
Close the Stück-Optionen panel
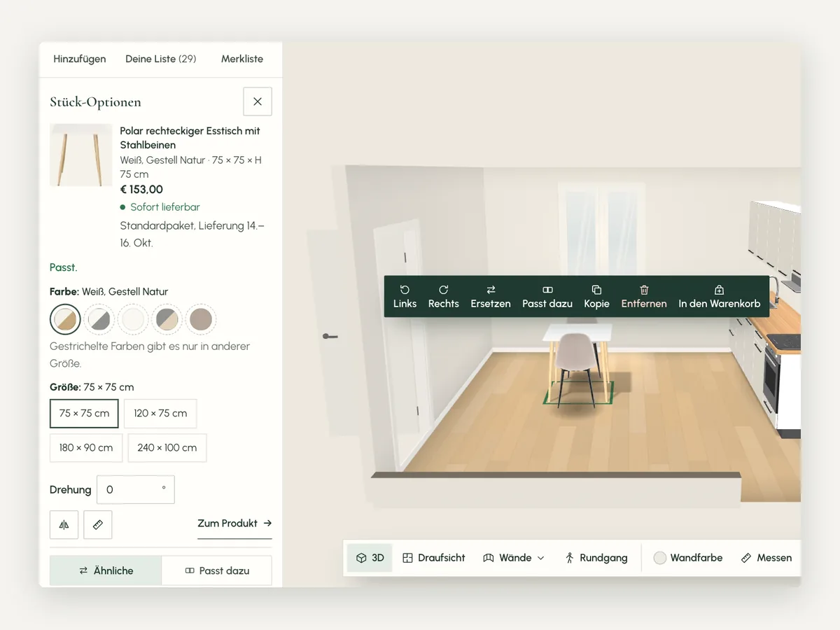point(258,101)
